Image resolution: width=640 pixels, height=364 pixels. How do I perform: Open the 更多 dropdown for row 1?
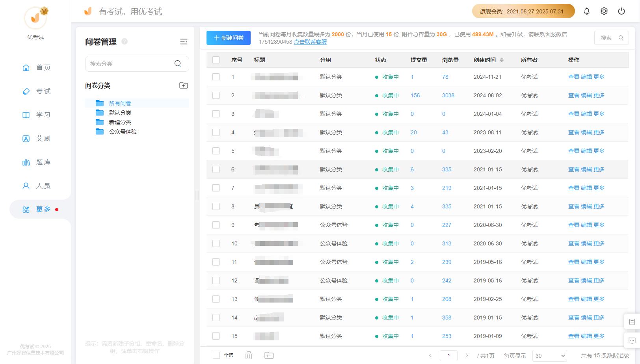point(599,77)
